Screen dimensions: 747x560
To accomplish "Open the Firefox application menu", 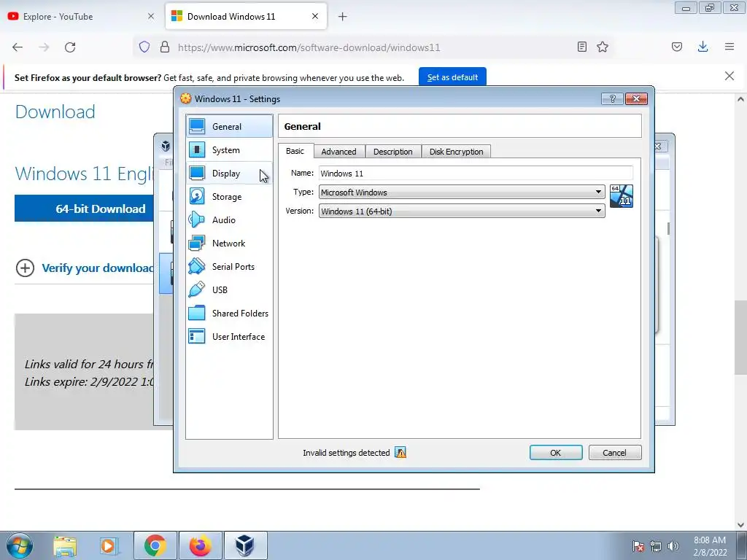I will click(x=729, y=47).
